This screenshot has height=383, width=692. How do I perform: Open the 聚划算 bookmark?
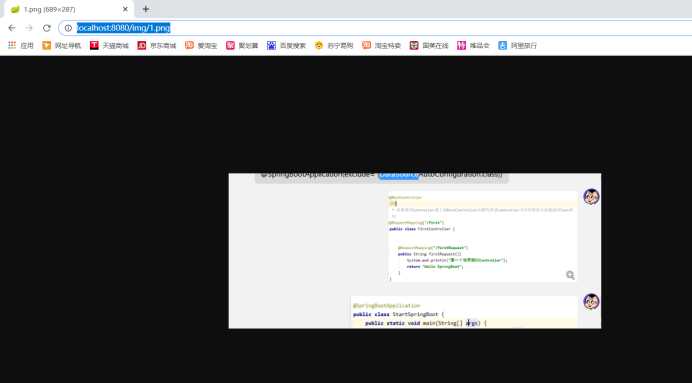[242, 45]
